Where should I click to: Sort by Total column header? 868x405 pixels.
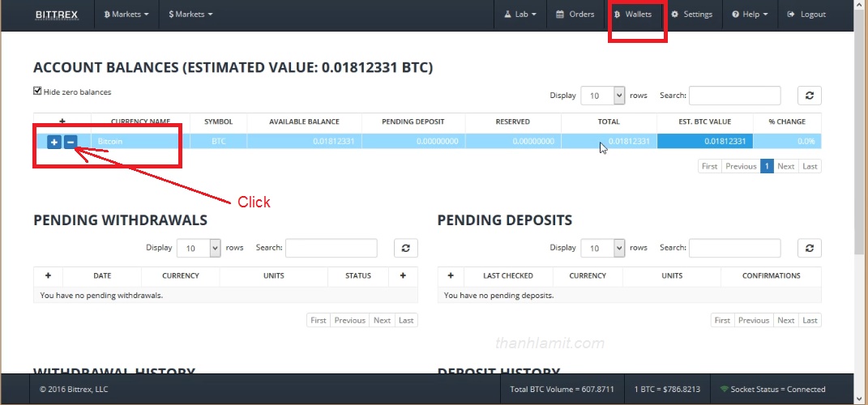[609, 122]
